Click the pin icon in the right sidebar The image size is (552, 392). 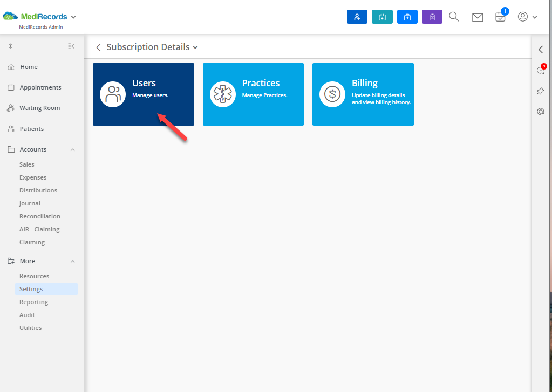tap(540, 91)
